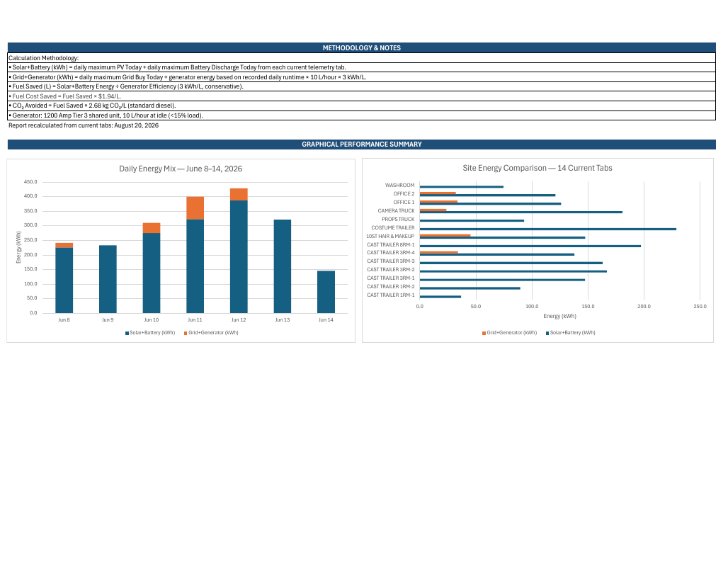Select the 300.0 value on Daily chart axis
728x561 pixels.
(30, 225)
